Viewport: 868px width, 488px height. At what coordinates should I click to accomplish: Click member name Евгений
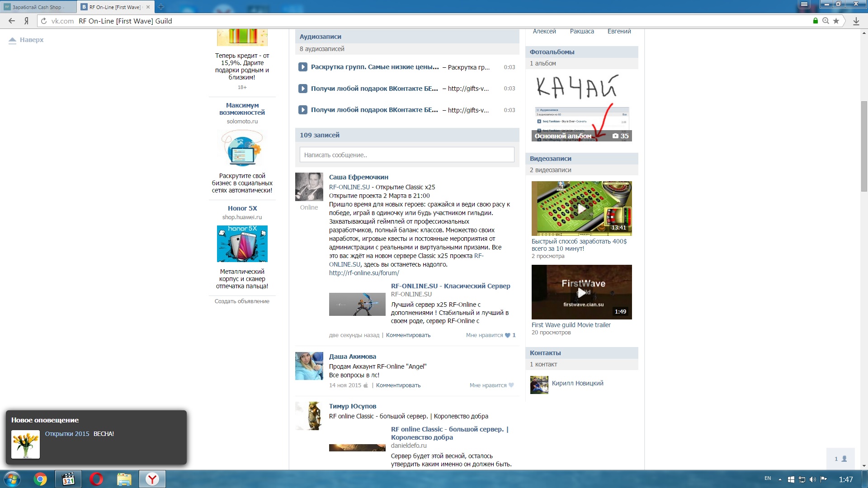tap(619, 31)
